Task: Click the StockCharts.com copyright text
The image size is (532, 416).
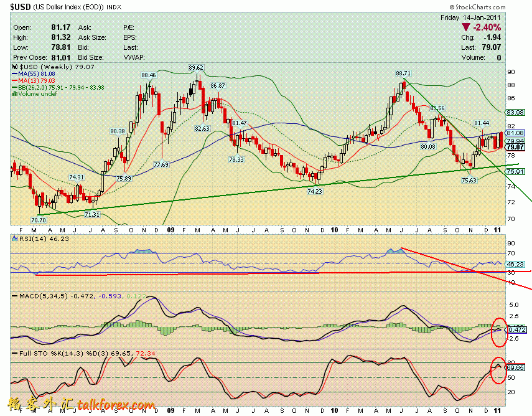Action: [478, 7]
